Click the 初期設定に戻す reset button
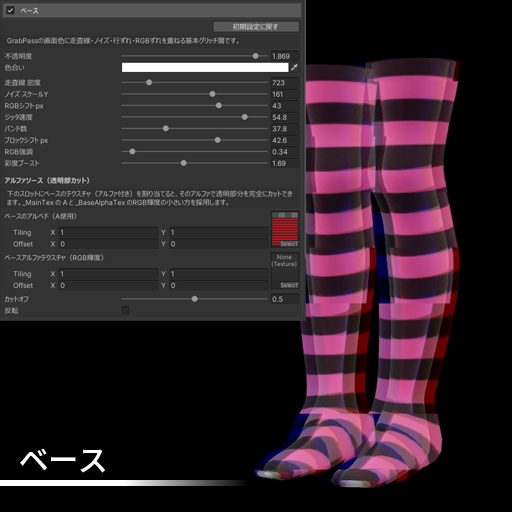Screen dimensions: 512x512 coord(256,27)
